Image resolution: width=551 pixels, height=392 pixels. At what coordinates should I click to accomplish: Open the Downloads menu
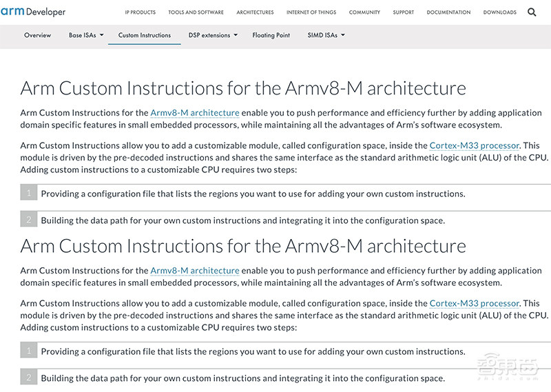(x=500, y=12)
